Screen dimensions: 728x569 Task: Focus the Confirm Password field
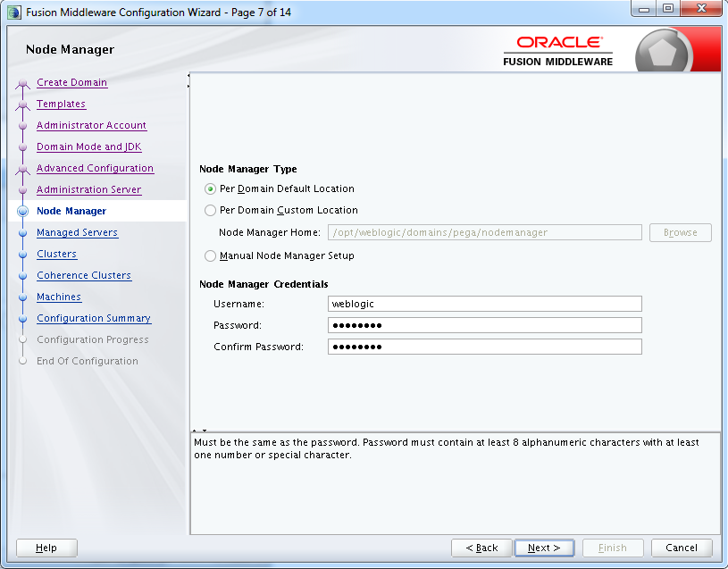(485, 347)
